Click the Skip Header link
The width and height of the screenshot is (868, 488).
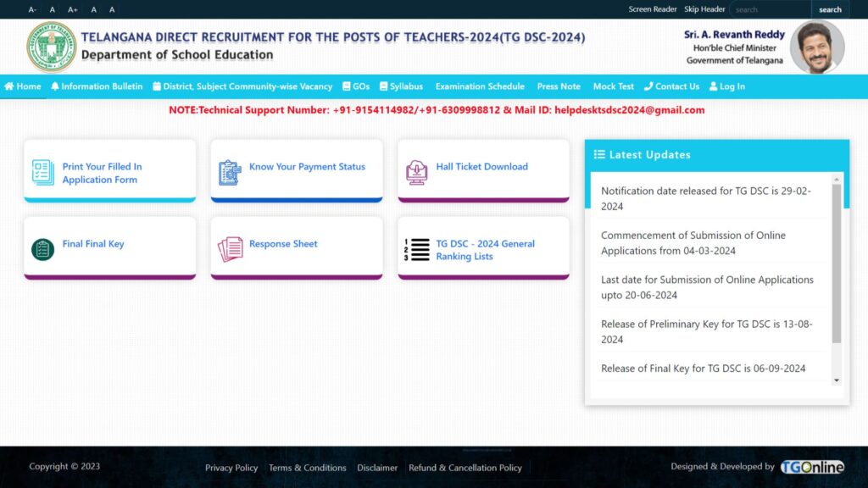[704, 9]
